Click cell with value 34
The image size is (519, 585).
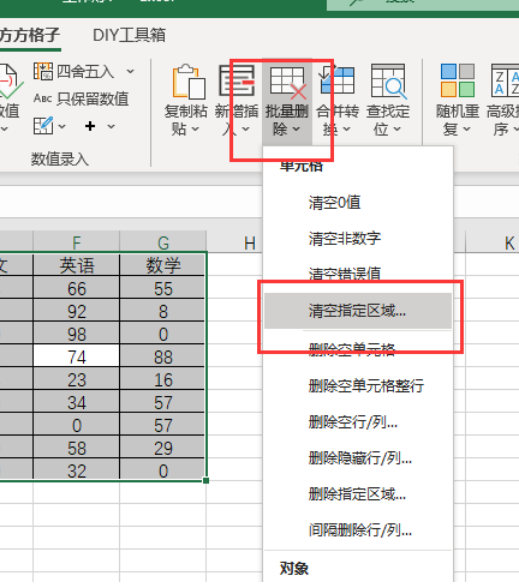[76, 402]
